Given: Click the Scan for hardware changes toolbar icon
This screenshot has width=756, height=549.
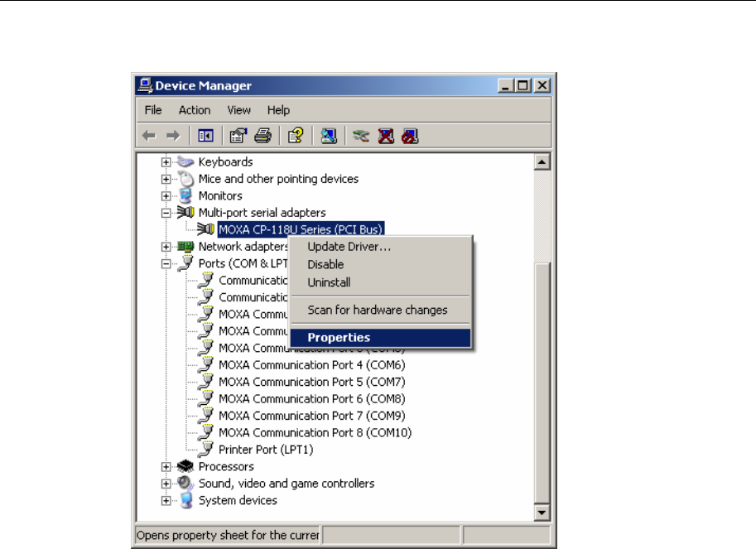Looking at the screenshot, I should click(x=328, y=136).
